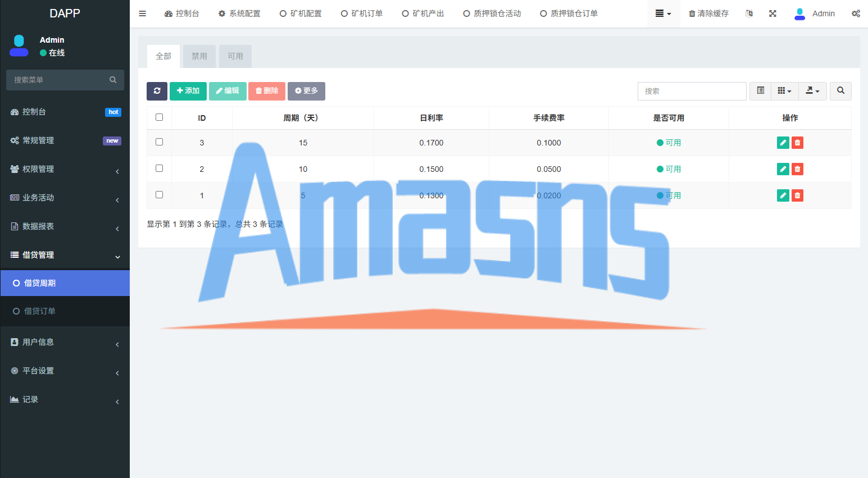Toggle the table card view button
Screen dimensions: 868x478
coord(760,91)
